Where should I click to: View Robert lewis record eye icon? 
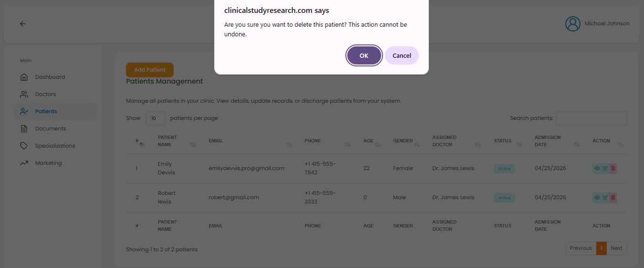pyautogui.click(x=597, y=197)
